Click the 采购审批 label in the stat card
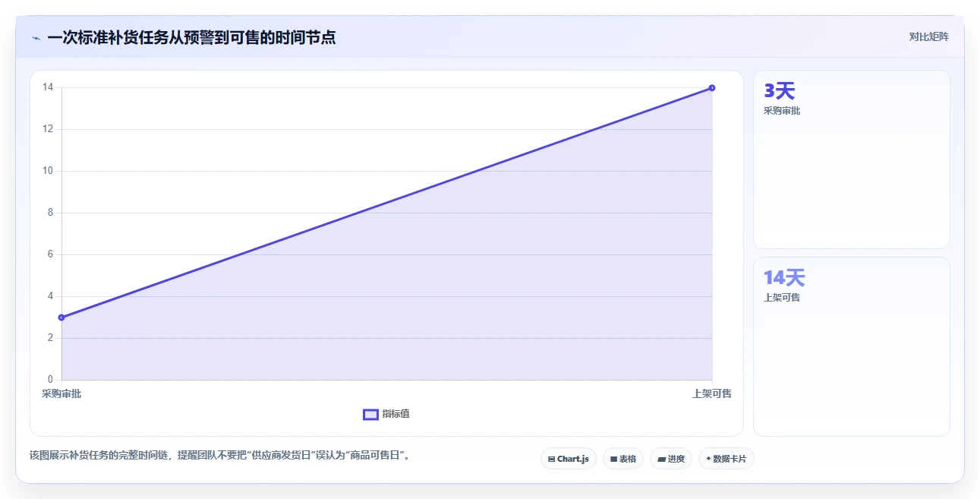980x499 pixels. click(x=782, y=111)
